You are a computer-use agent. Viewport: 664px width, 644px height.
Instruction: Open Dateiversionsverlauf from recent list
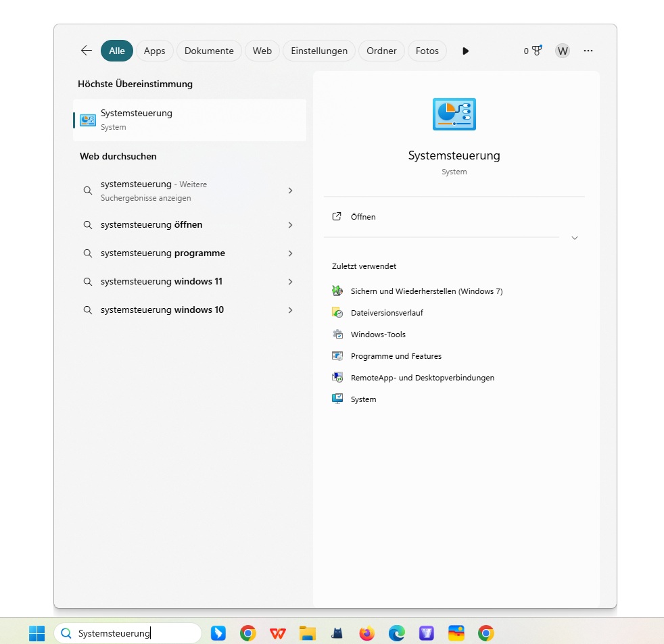(x=387, y=313)
